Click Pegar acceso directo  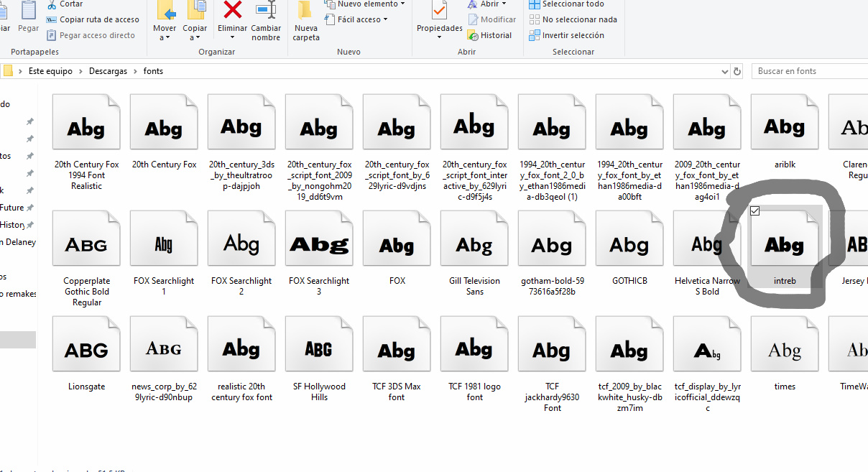point(91,35)
